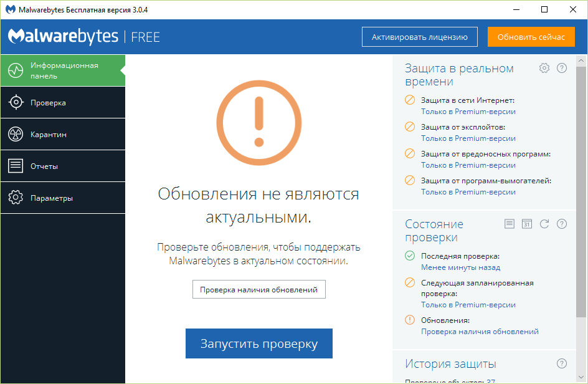Click the right panel scrollbar down arrow
This screenshot has width=588, height=384.
[x=581, y=377]
